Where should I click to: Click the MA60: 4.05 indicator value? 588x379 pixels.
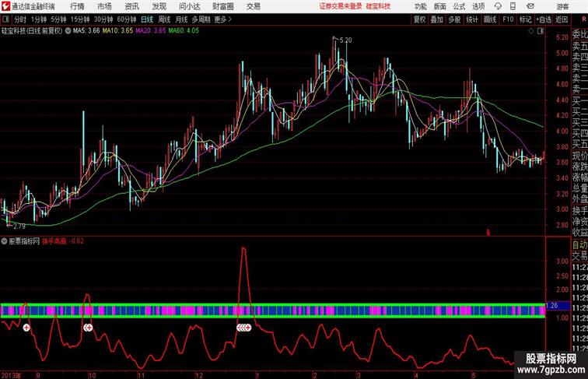point(184,31)
